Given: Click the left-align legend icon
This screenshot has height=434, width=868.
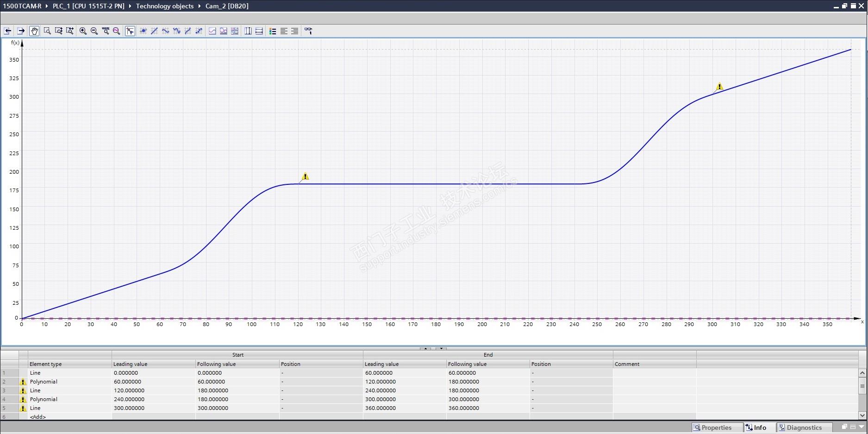Looking at the screenshot, I should 284,31.
